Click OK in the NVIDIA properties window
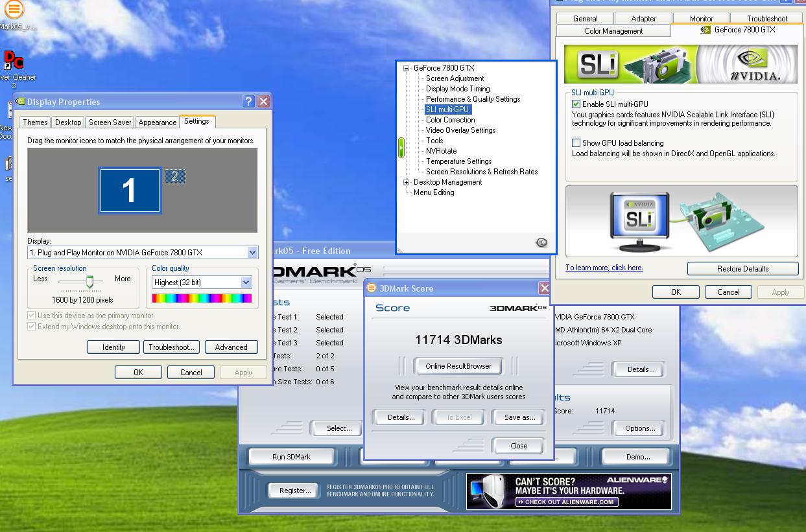 [x=676, y=292]
